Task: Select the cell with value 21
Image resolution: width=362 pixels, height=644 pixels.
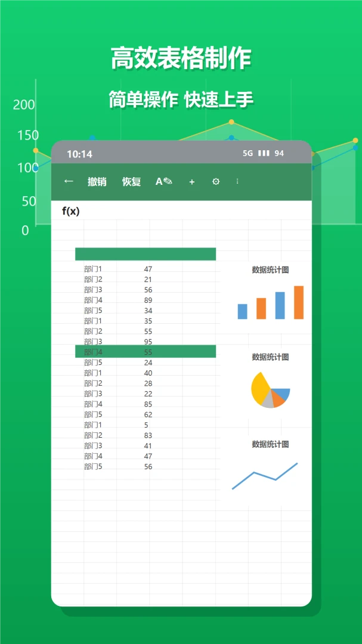Action: (x=148, y=280)
